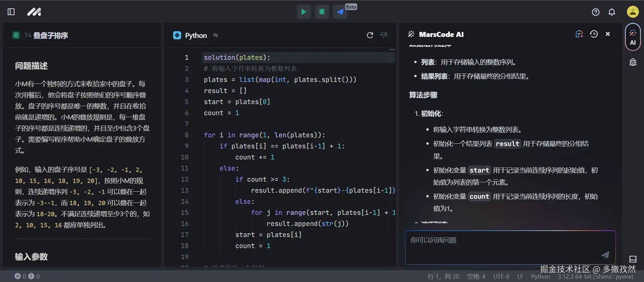The height and width of the screenshot is (282, 644).
Task: Open the Python language selector
Action: pyautogui.click(x=196, y=35)
